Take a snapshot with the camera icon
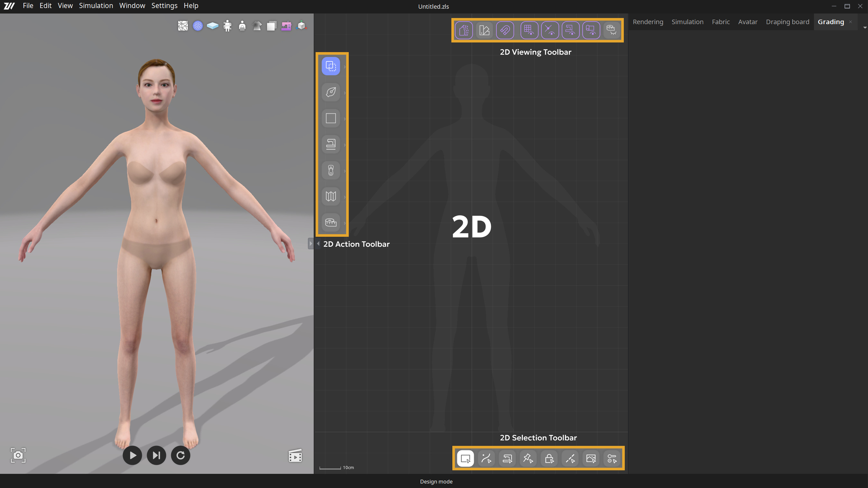 click(18, 455)
